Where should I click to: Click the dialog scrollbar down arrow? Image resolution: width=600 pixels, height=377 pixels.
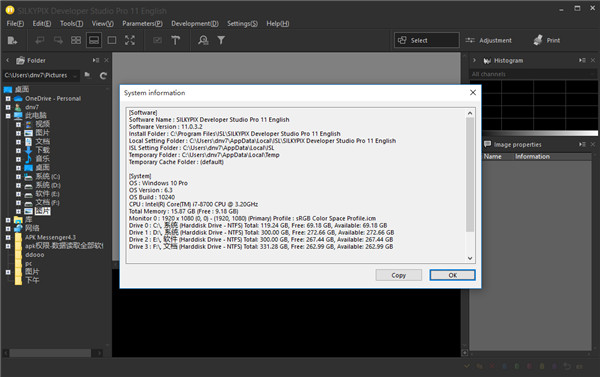click(470, 258)
